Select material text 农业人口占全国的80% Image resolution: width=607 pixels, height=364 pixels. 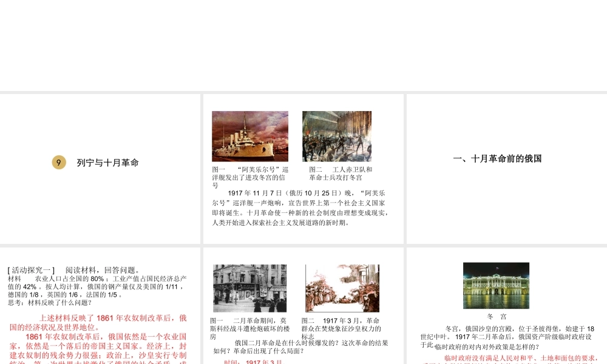tap(97, 286)
